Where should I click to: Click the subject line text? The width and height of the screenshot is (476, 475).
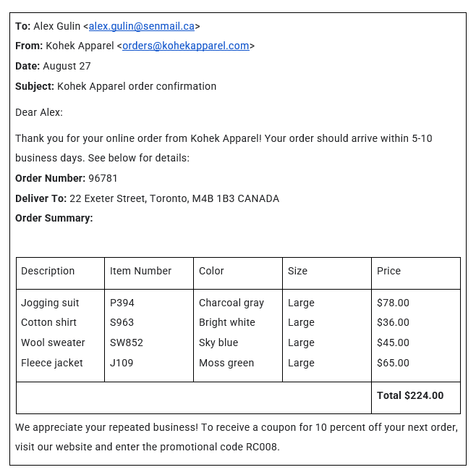coord(137,86)
